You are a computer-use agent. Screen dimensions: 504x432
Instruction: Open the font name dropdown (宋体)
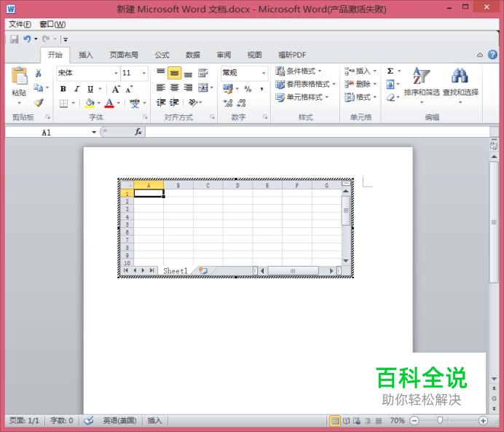116,74
